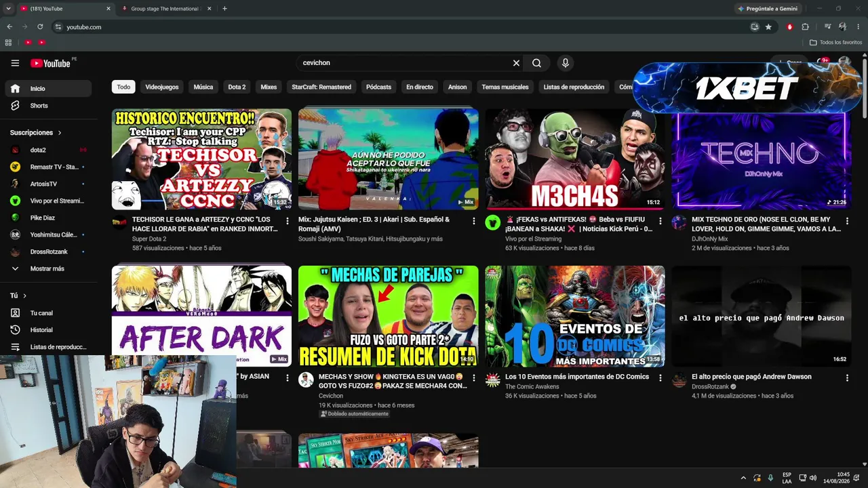Open options menu for TECHISOR LE GANA video

pos(288,221)
